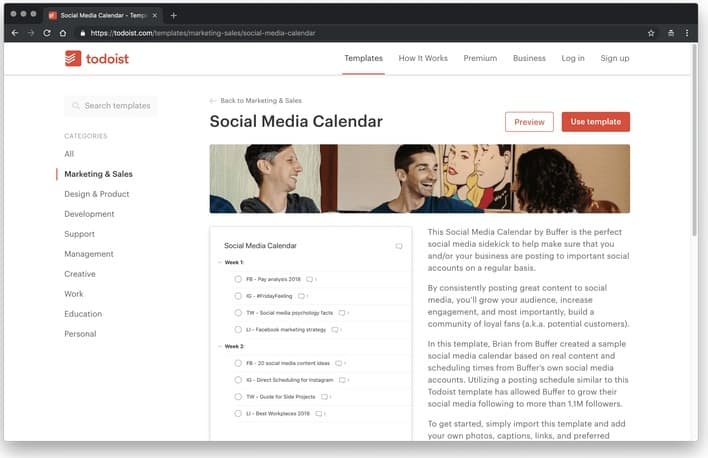Click comment icon in preview card header

399,246
